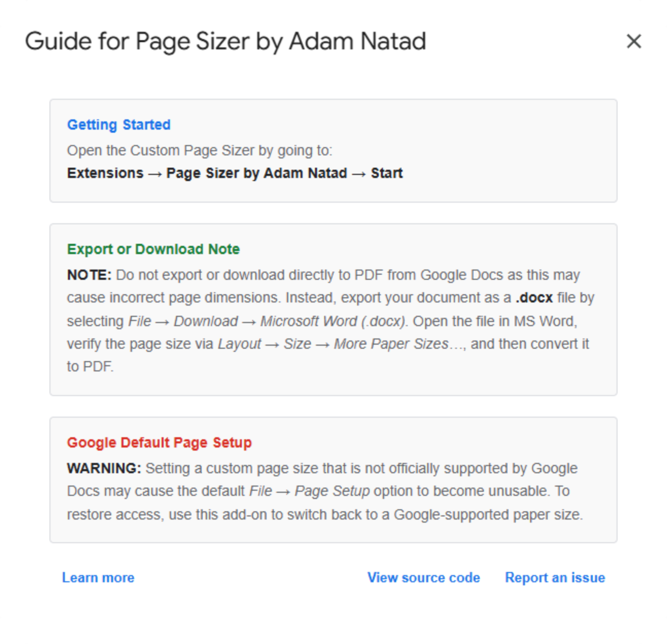Open the Report an issue link
The height and width of the screenshot is (644, 667).
[555, 578]
